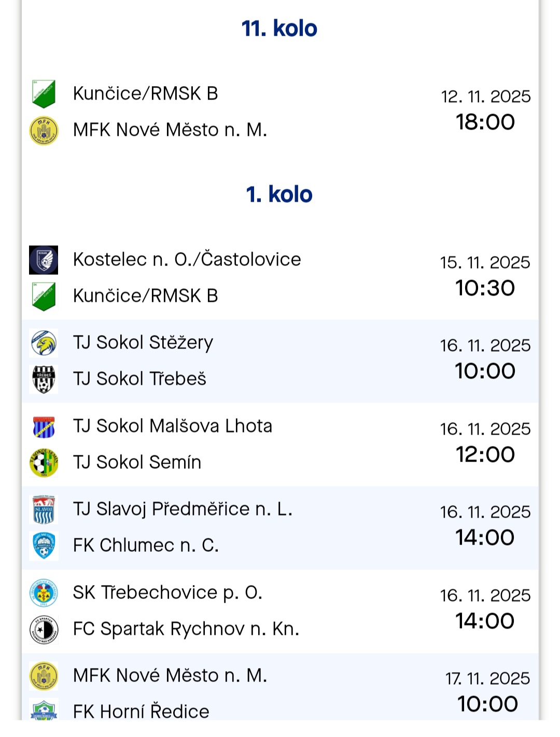Click the FC Spartak Rychnov logo
Viewport: 560px width, 737px height.
44,629
